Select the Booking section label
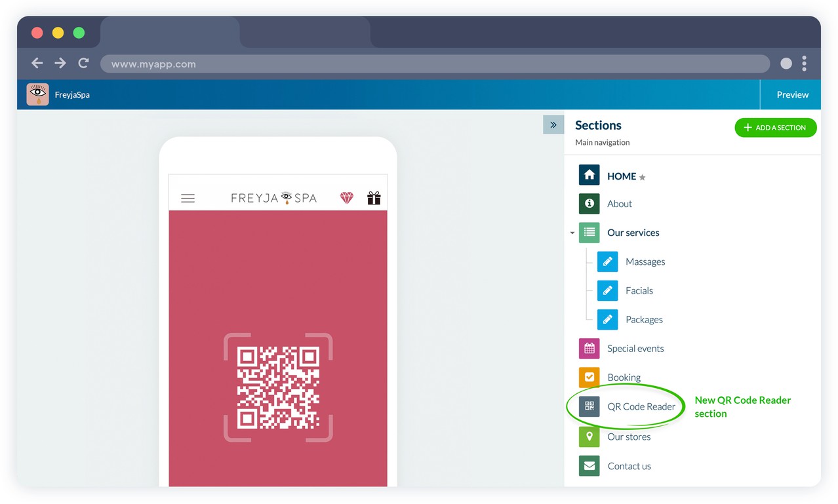Viewport: 838px width, 504px height. click(624, 378)
